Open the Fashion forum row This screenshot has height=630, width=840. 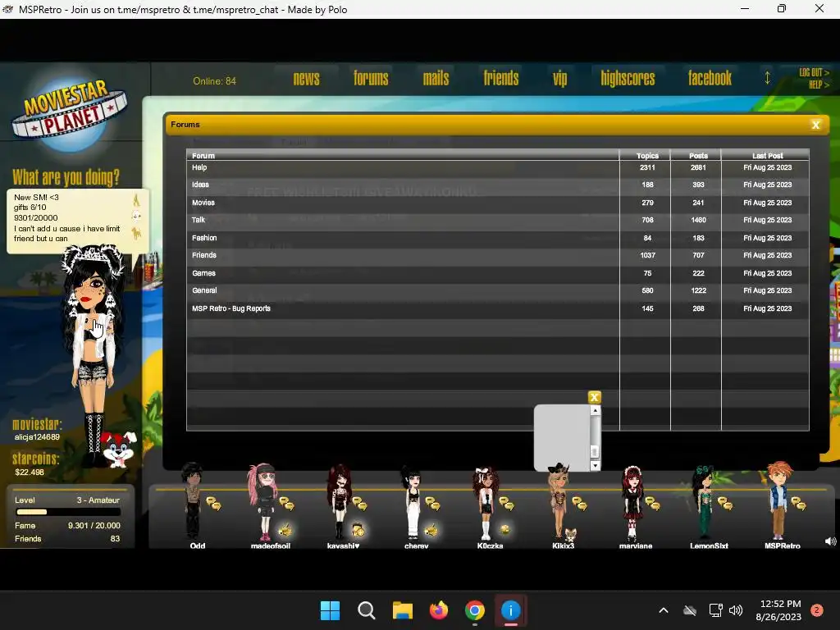(x=498, y=238)
